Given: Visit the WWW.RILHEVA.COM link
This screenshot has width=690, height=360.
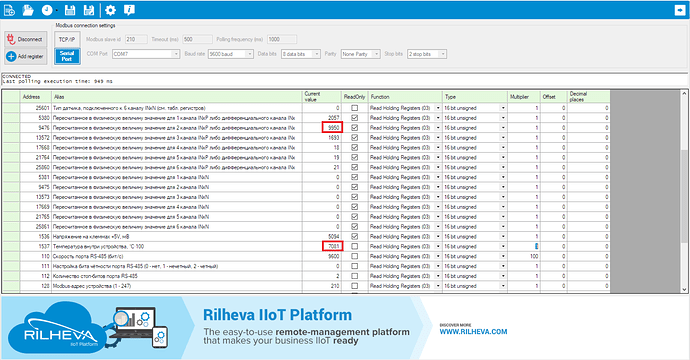Looking at the screenshot, I should click(473, 332).
